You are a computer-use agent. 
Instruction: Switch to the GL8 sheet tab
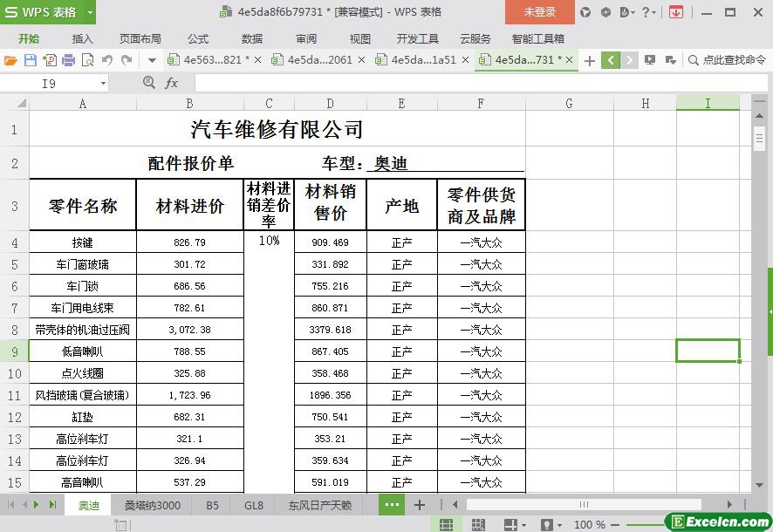click(x=254, y=506)
